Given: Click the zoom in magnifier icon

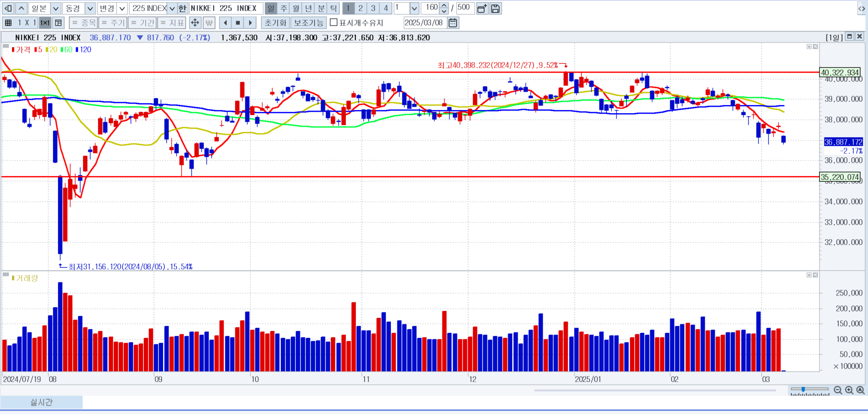Looking at the screenshot, I should [849, 390].
